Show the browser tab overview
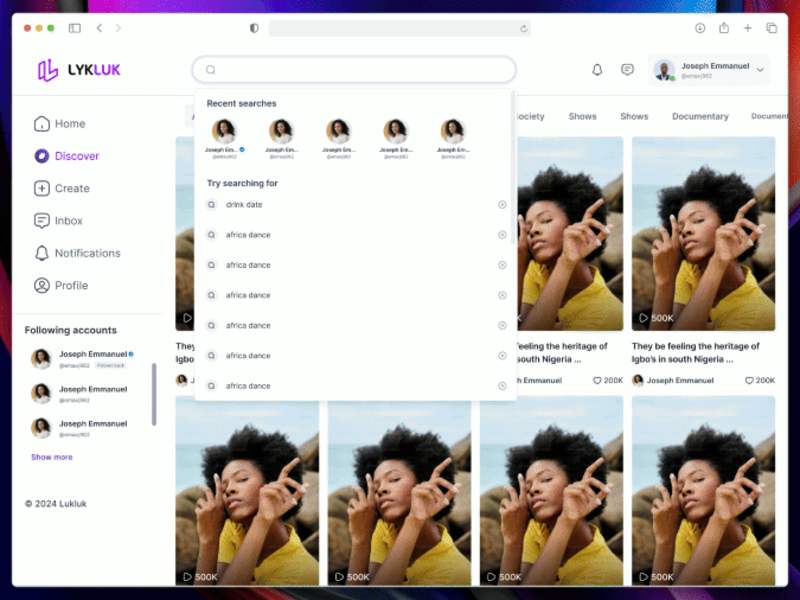 pyautogui.click(x=771, y=28)
